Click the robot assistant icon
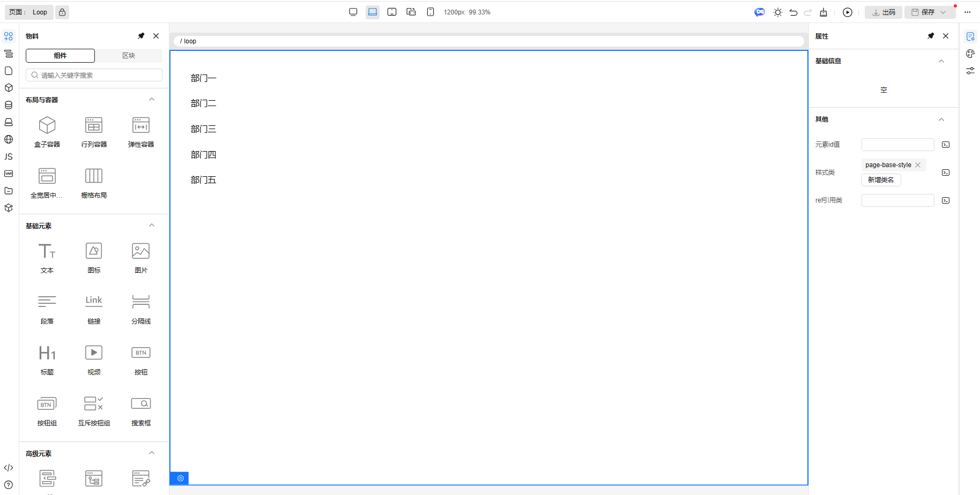 [x=760, y=12]
